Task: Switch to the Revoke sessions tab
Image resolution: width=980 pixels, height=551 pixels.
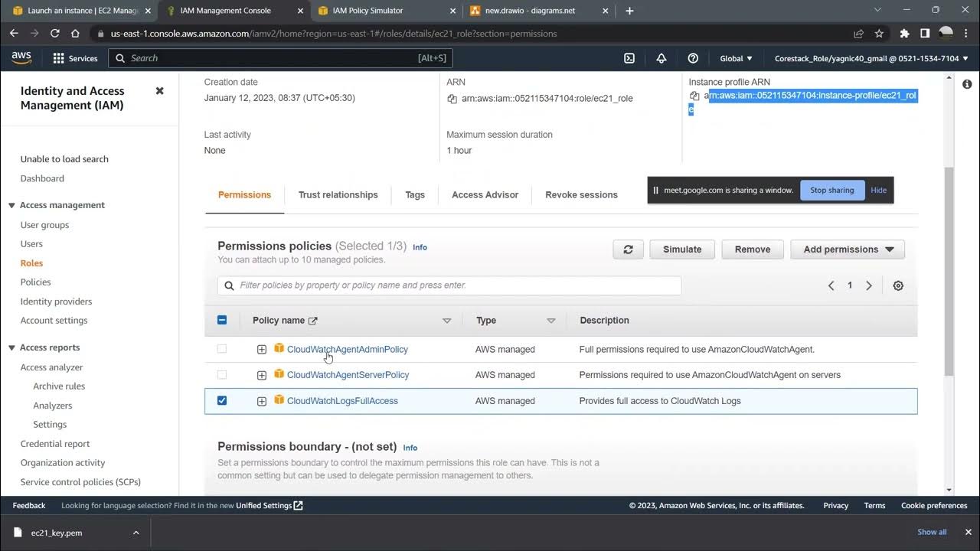Action: [x=581, y=195]
